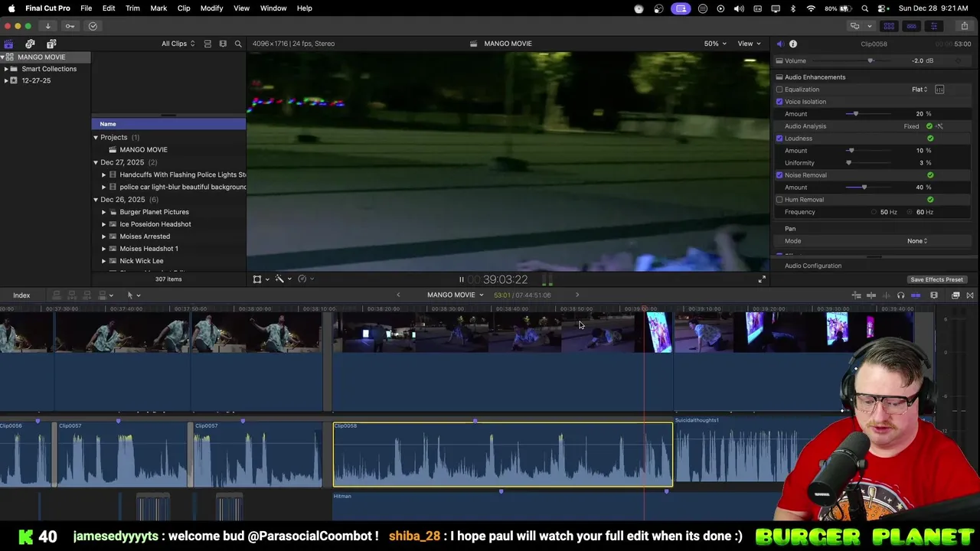Click the Voice Isolation Amount slider
Image resolution: width=980 pixels, height=551 pixels.
pyautogui.click(x=868, y=114)
